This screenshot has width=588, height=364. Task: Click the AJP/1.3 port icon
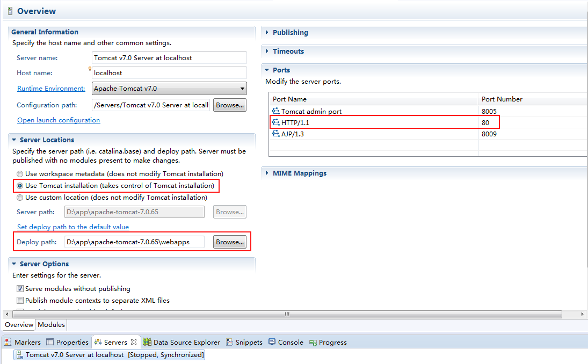coord(276,134)
